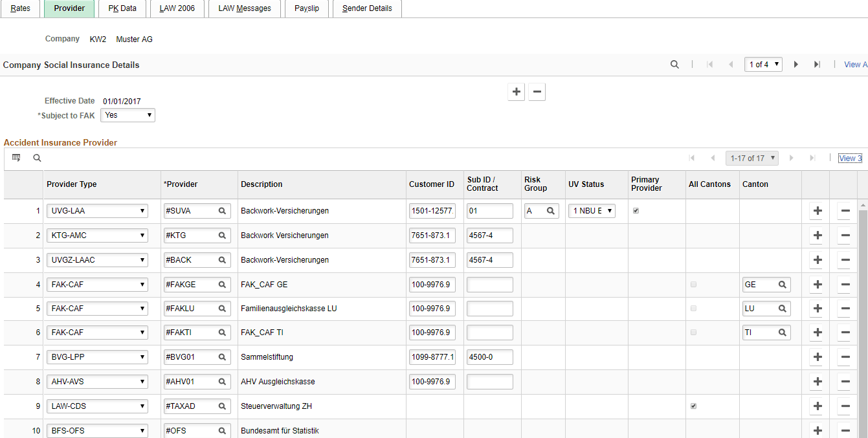Switch to the PK Data tab
Screen dimensions: 868x438
[122, 8]
